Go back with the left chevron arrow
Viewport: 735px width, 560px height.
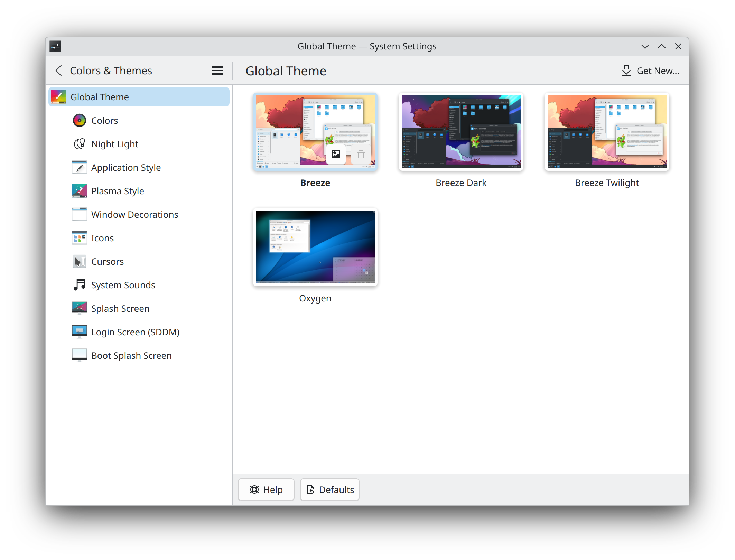(x=59, y=71)
